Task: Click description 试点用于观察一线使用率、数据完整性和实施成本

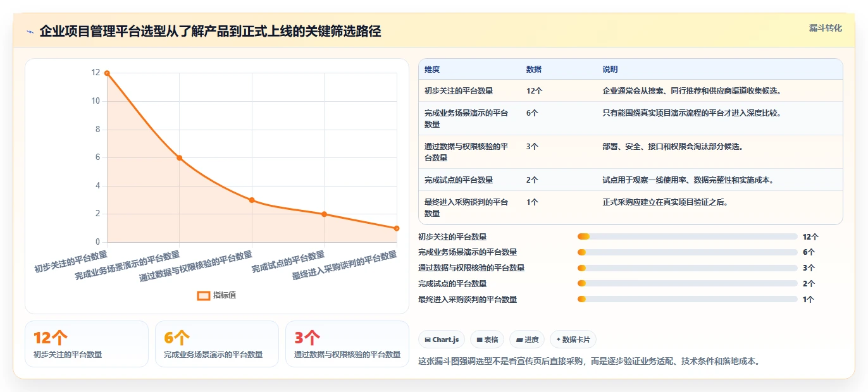Action: (688, 180)
